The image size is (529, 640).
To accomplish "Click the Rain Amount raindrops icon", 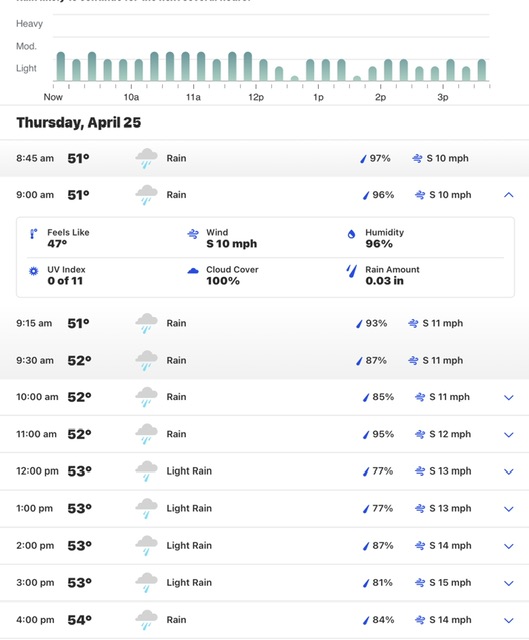I will tap(351, 271).
